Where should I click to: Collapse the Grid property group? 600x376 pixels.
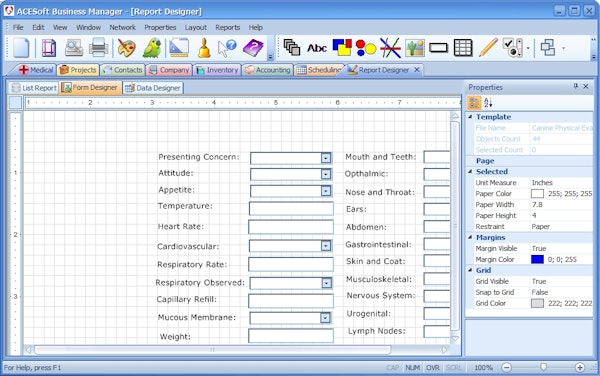tap(470, 270)
